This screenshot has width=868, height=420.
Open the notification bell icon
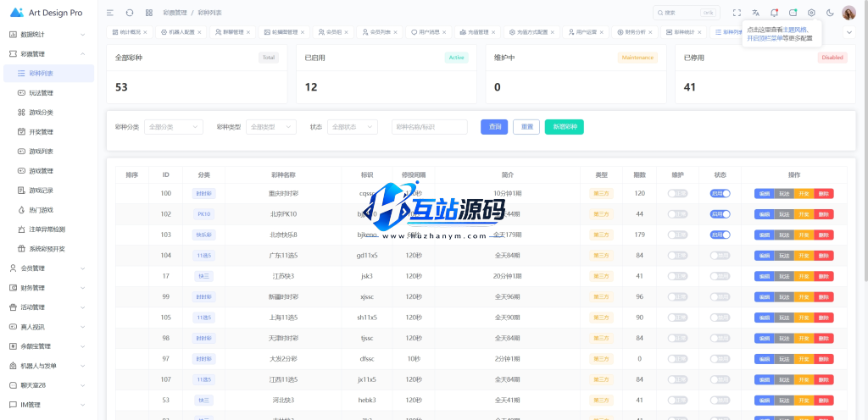pos(775,13)
